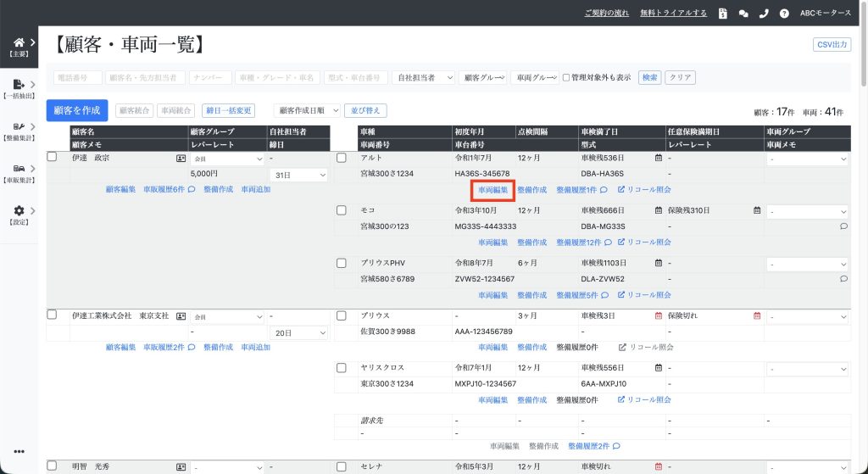
Task: Click 車両編集 link for アルト
Action: [492, 190]
